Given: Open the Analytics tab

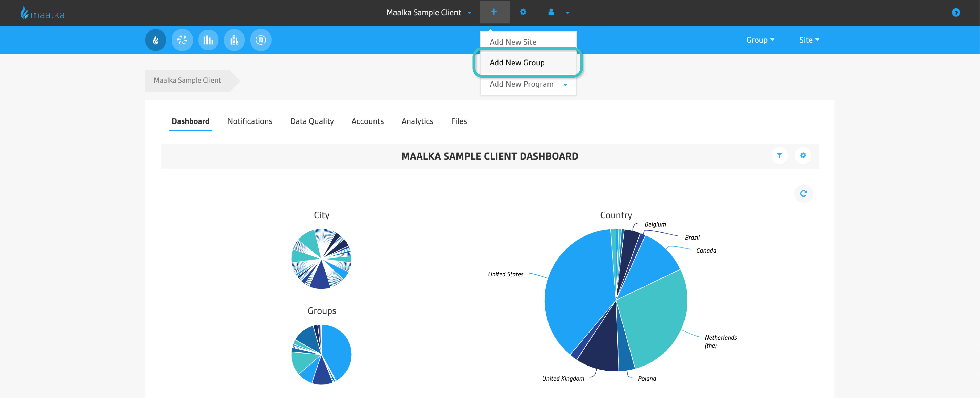Looking at the screenshot, I should [417, 121].
